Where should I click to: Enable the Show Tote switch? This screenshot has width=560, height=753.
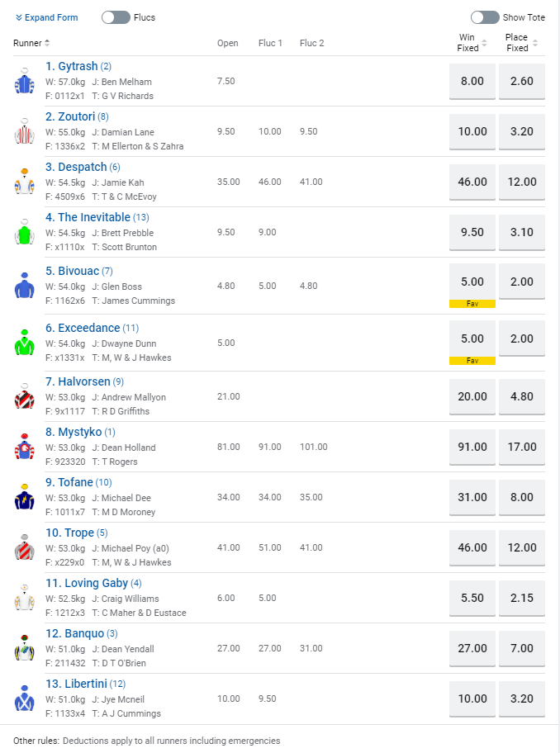pos(485,17)
